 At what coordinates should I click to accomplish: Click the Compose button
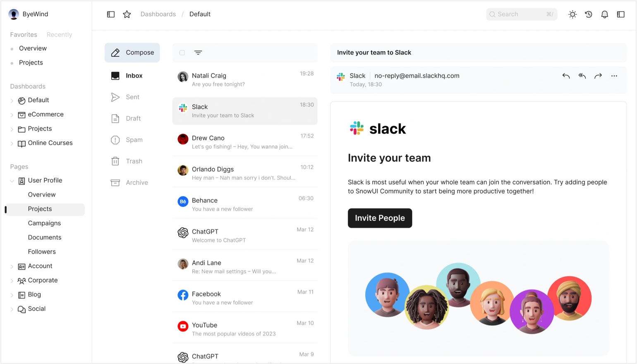[x=132, y=53]
